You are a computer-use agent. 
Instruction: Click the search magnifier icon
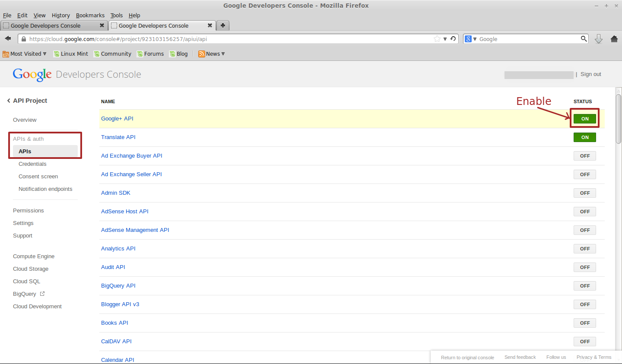(584, 39)
